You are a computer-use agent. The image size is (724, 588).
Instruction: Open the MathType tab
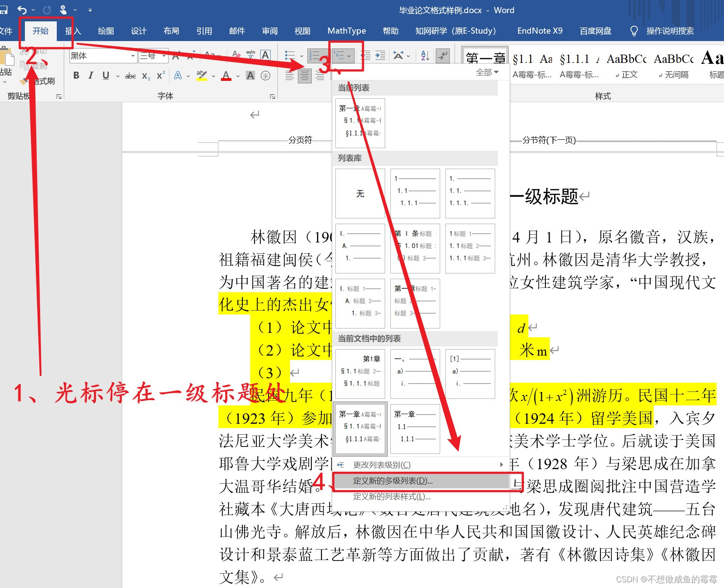[347, 31]
